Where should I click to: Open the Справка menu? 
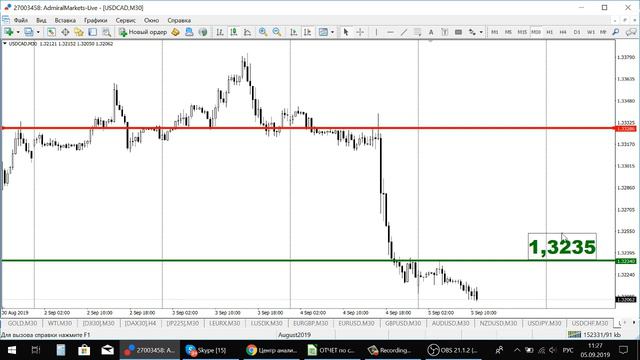179,20
